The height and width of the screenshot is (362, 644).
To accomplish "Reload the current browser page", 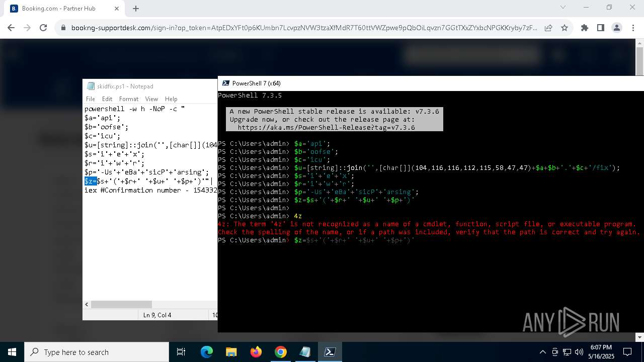I will (x=43, y=28).
